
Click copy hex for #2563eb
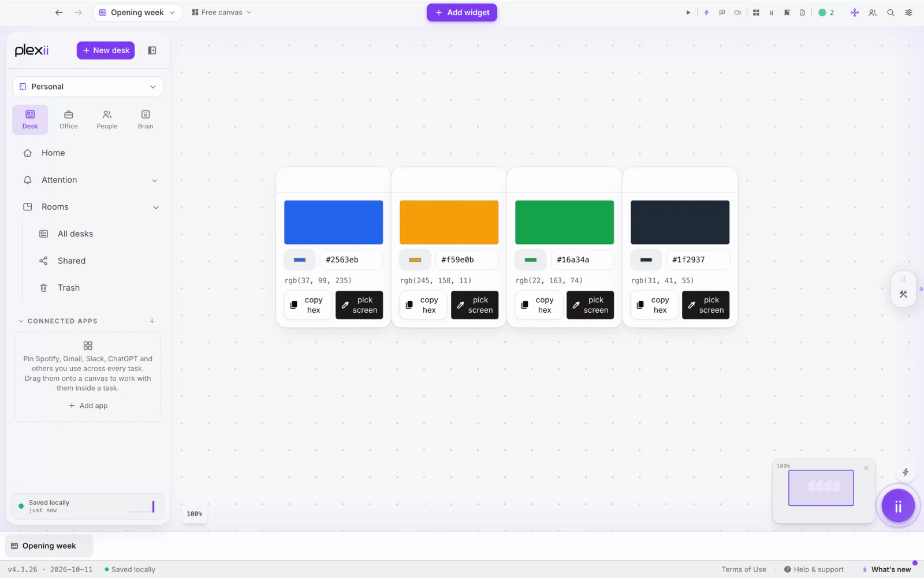(x=307, y=305)
